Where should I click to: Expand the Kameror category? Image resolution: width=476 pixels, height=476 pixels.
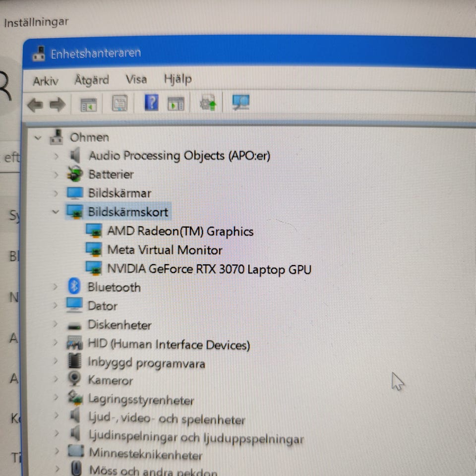click(x=56, y=379)
